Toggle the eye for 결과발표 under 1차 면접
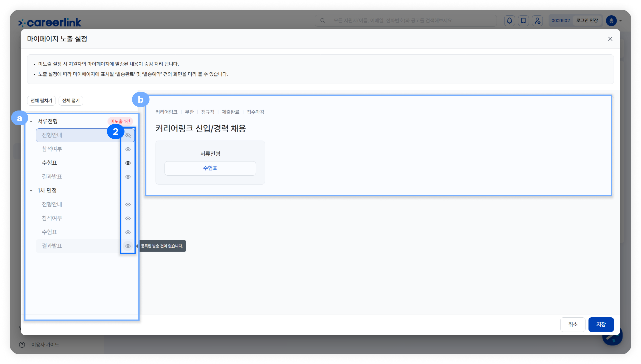Viewport: 641px width, 364px height. tap(128, 246)
